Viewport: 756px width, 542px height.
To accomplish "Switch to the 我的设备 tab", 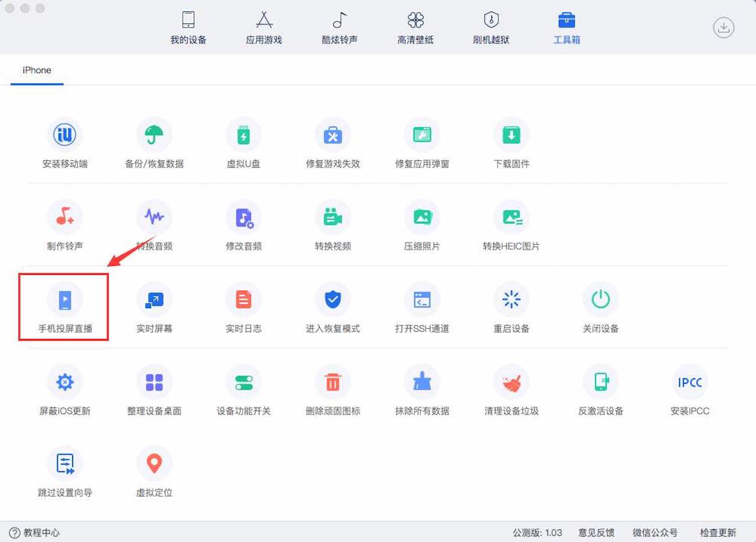I will click(x=188, y=28).
